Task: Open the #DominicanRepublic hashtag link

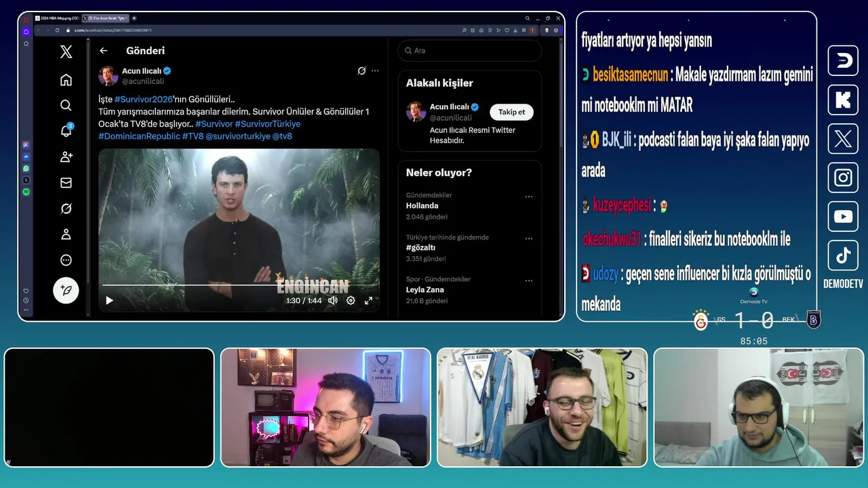Action: tap(139, 136)
